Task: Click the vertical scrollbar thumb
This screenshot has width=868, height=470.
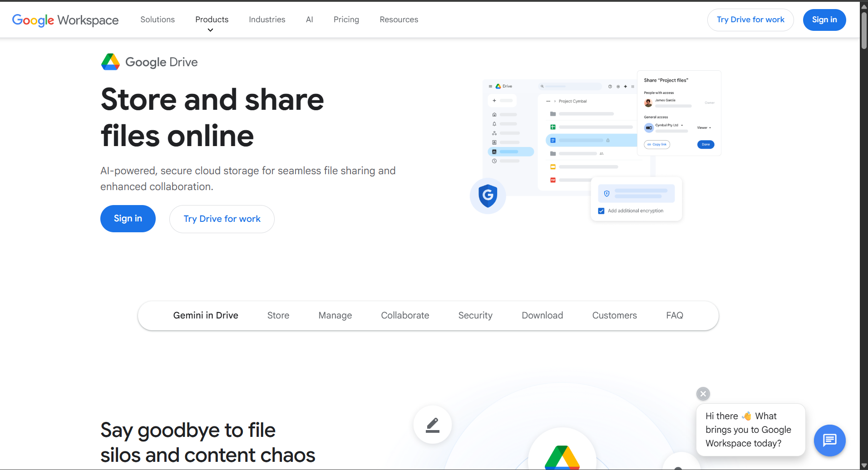Action: coord(864,30)
